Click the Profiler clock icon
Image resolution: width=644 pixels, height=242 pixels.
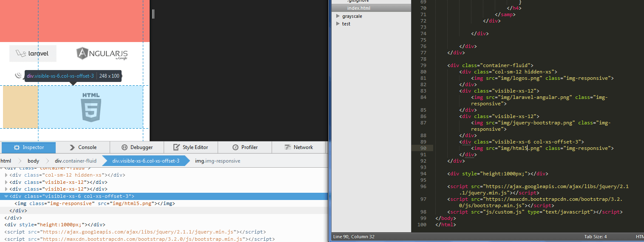coord(235,147)
